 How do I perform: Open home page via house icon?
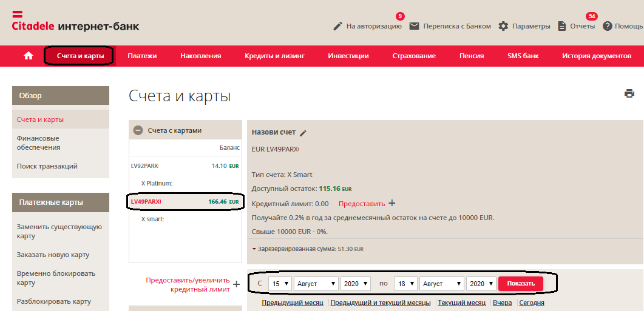coord(29,56)
